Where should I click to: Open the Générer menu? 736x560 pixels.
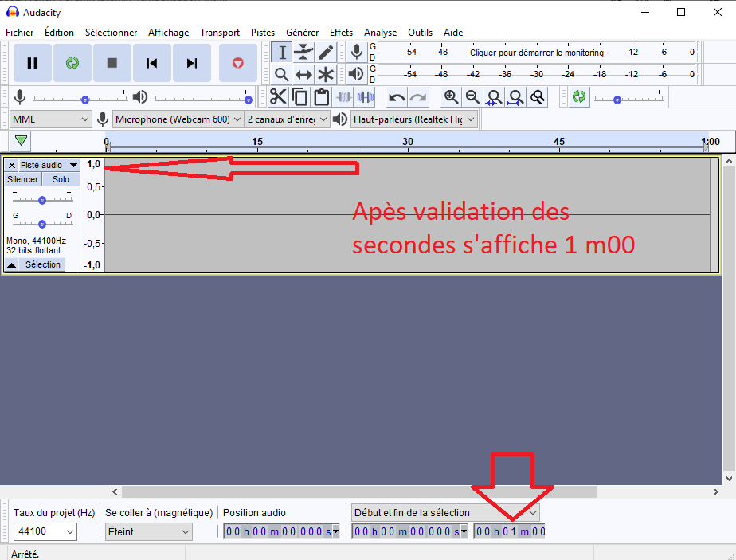point(302,33)
